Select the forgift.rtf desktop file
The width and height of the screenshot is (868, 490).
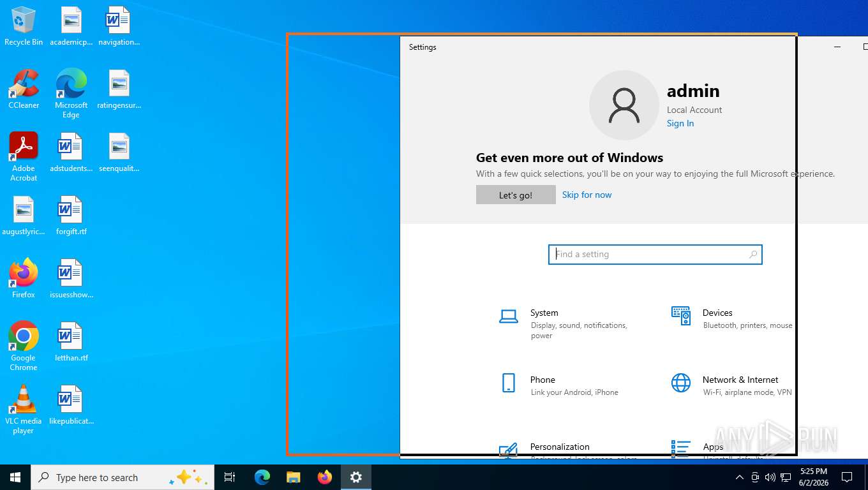tap(71, 216)
